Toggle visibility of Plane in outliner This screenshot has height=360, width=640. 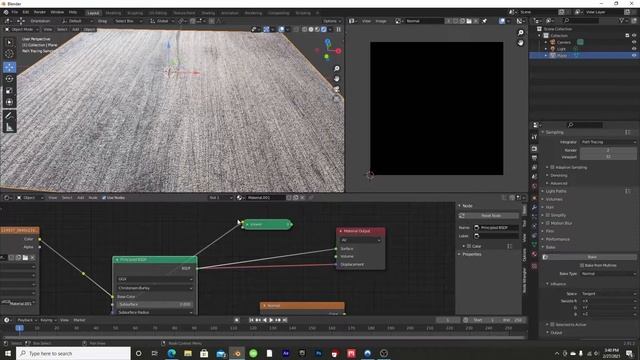pos(634,55)
